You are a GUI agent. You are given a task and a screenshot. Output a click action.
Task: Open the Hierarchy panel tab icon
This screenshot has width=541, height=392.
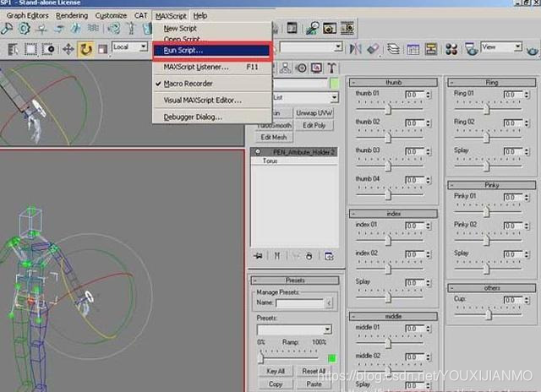(x=286, y=68)
